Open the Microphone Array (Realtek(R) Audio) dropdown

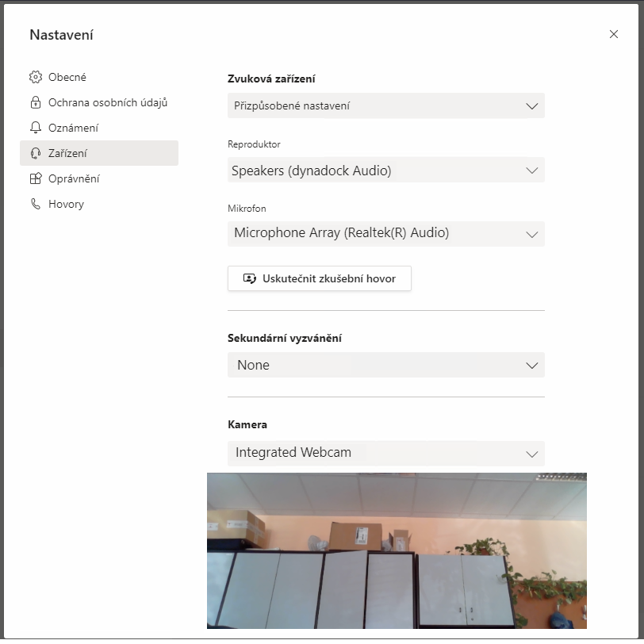(386, 234)
